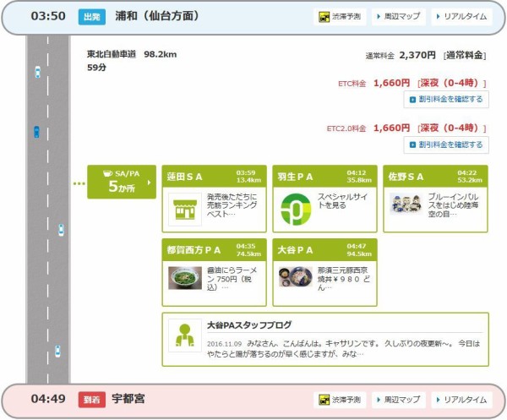
Task: Click the 大谷PA meal photo
Action: point(296,277)
